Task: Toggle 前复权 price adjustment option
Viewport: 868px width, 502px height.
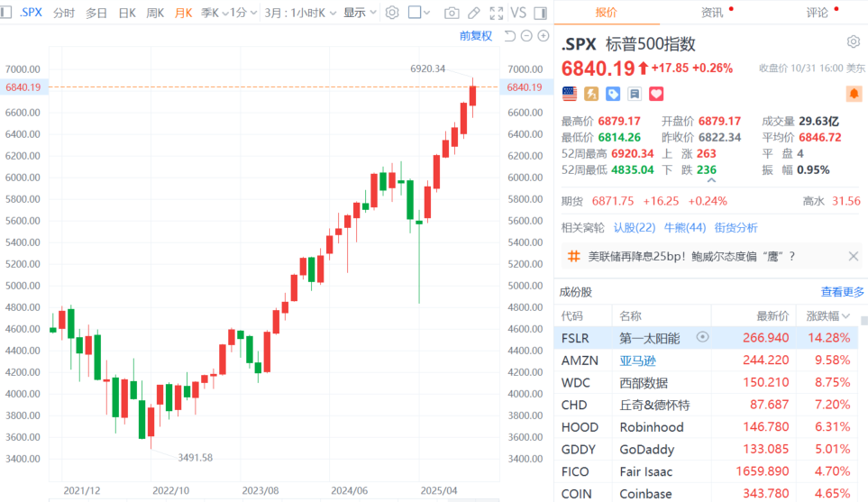Action: point(476,36)
